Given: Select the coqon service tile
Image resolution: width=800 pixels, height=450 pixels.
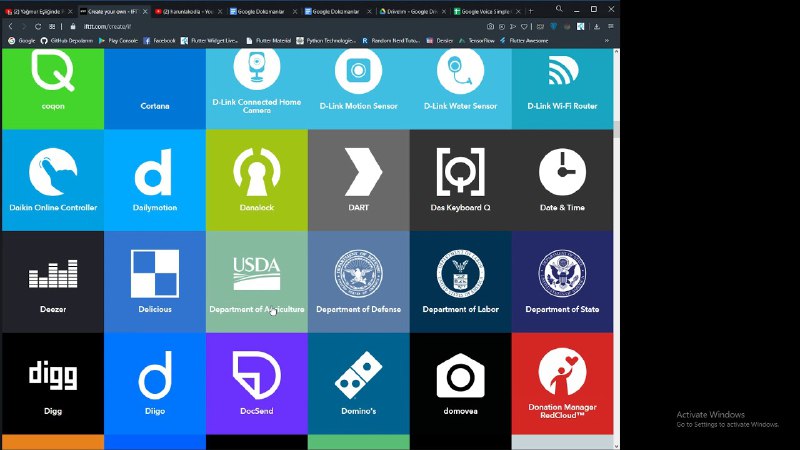Looking at the screenshot, I should 53,89.
